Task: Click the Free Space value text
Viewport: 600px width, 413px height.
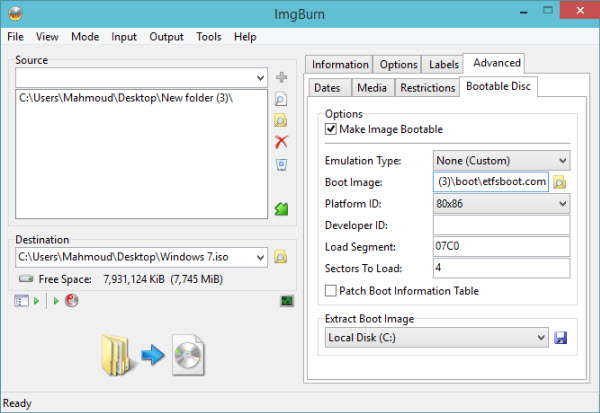Action: (x=163, y=279)
